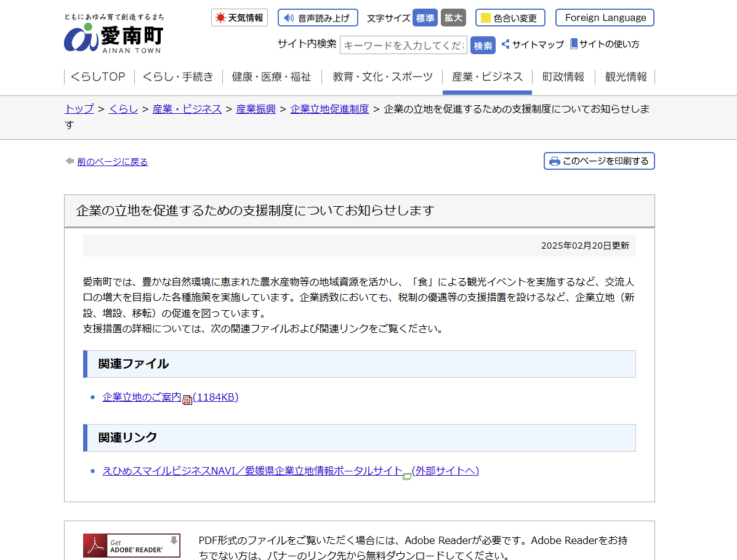The width and height of the screenshot is (737, 560).
Task: Click the 2025年02月20日更新 date text
Action: tap(585, 246)
